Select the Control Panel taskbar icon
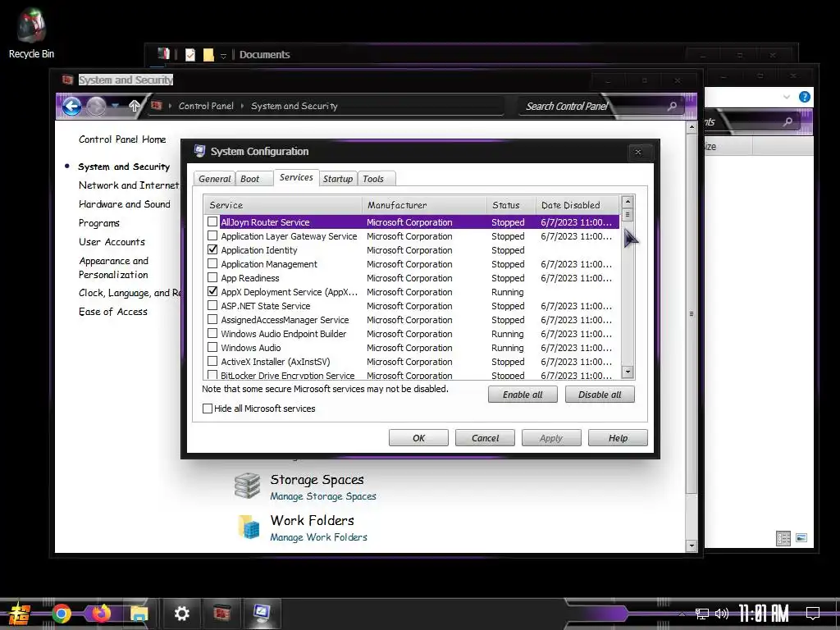 (x=221, y=612)
